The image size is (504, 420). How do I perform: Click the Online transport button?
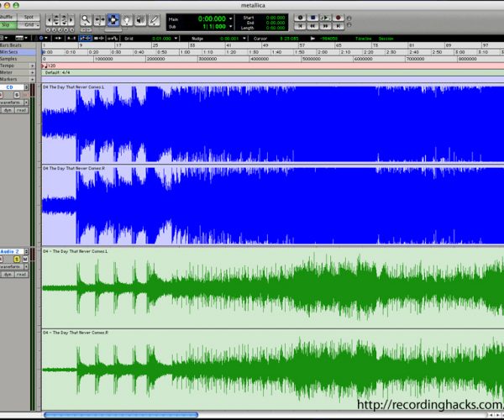pos(300,18)
